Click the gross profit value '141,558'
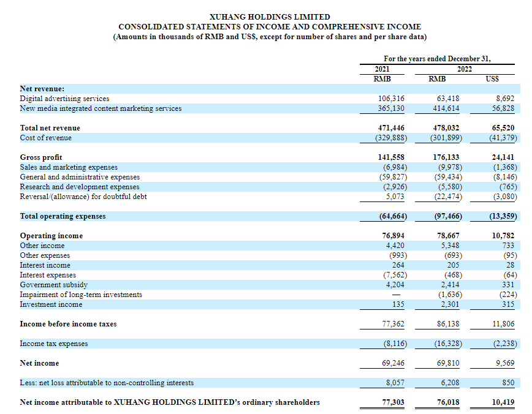 click(391, 157)
